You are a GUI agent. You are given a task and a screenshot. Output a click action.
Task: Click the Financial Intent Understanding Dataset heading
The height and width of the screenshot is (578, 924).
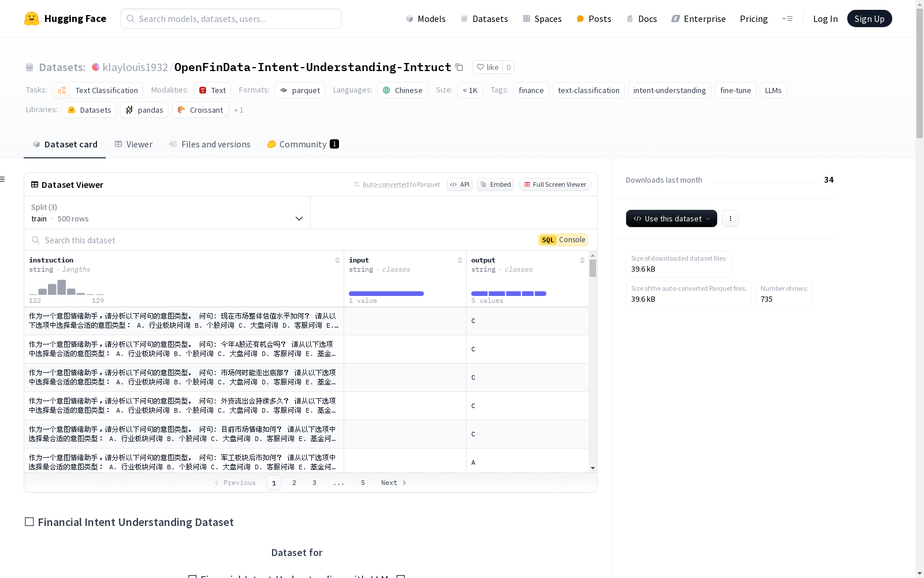136,522
